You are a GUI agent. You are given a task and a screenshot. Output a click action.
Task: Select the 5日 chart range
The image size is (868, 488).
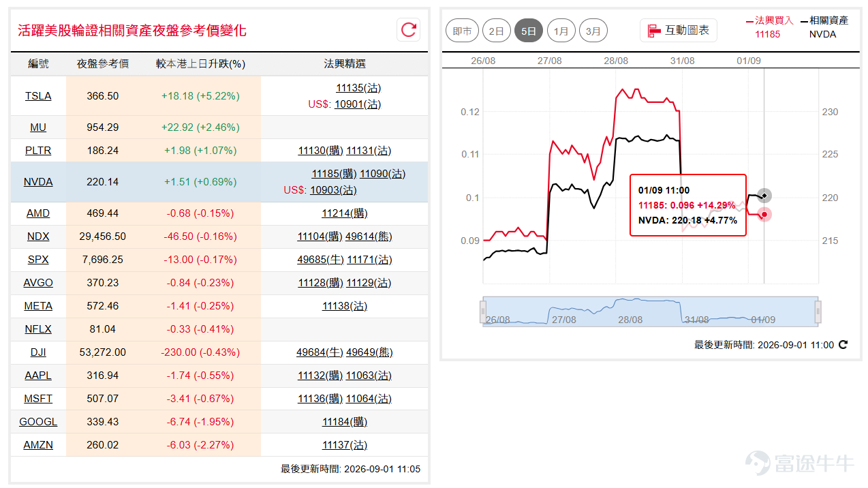tap(529, 31)
